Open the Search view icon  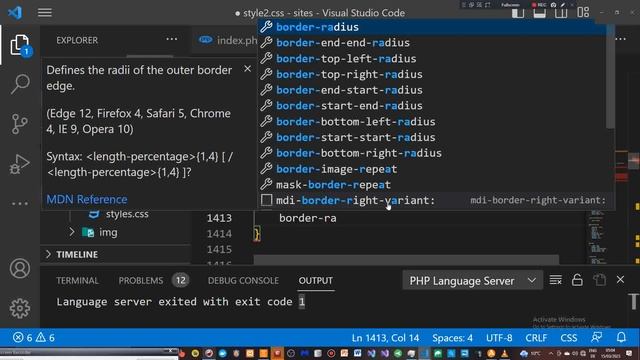pos(20,84)
